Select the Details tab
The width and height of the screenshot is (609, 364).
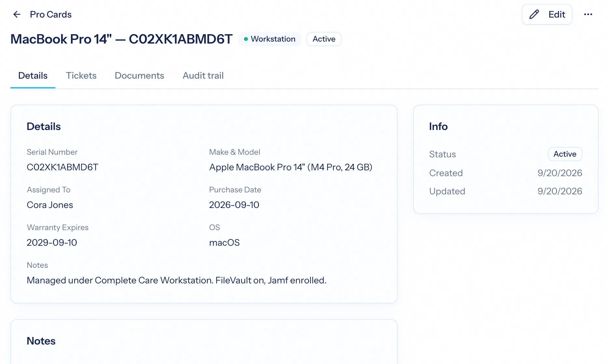coord(33,75)
